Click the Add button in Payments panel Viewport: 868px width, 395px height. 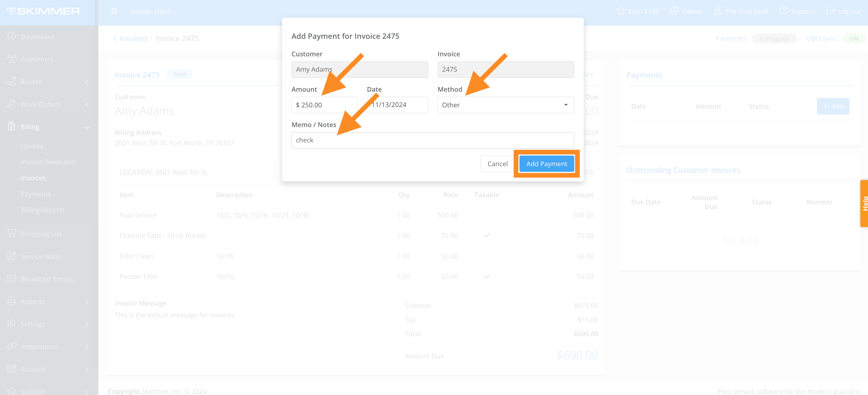(x=833, y=106)
